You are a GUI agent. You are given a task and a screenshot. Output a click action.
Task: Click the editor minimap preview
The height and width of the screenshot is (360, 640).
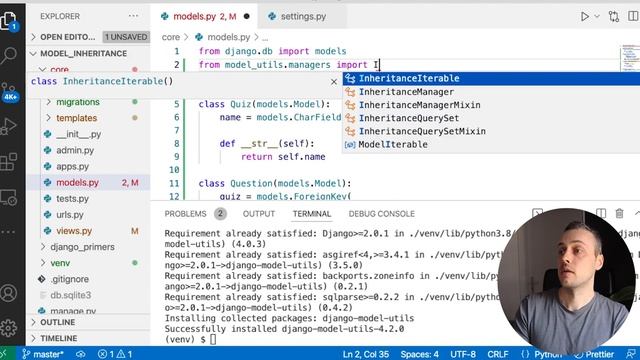630,58
